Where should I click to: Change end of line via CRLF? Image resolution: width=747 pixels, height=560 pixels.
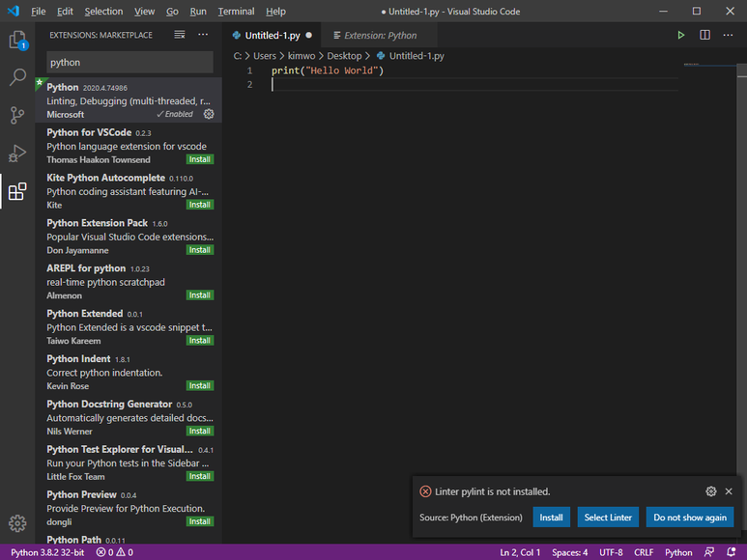[x=644, y=552]
